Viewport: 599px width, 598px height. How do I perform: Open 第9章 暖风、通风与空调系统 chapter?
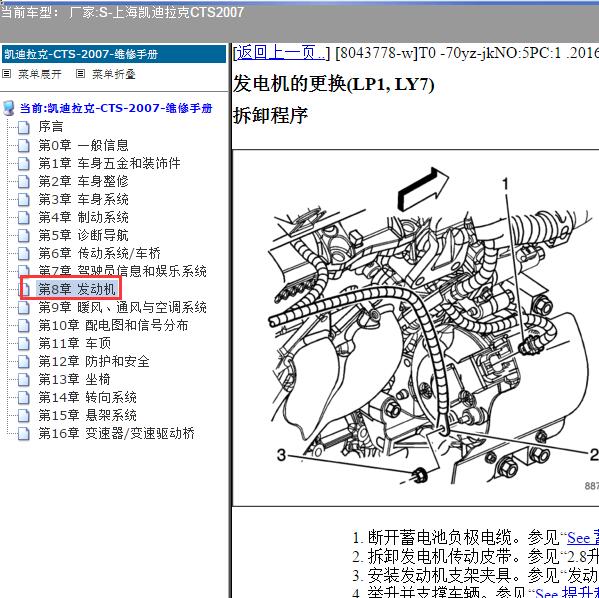coord(122,307)
